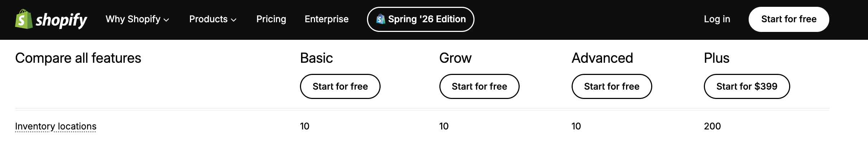The image size is (868, 142).
Task: Click header white Start for free button
Action: pos(789,19)
